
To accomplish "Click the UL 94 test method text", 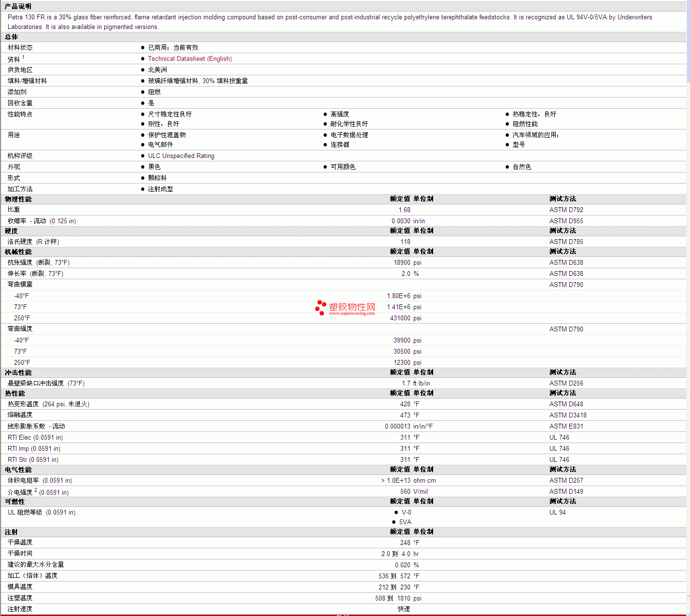I will (557, 513).
